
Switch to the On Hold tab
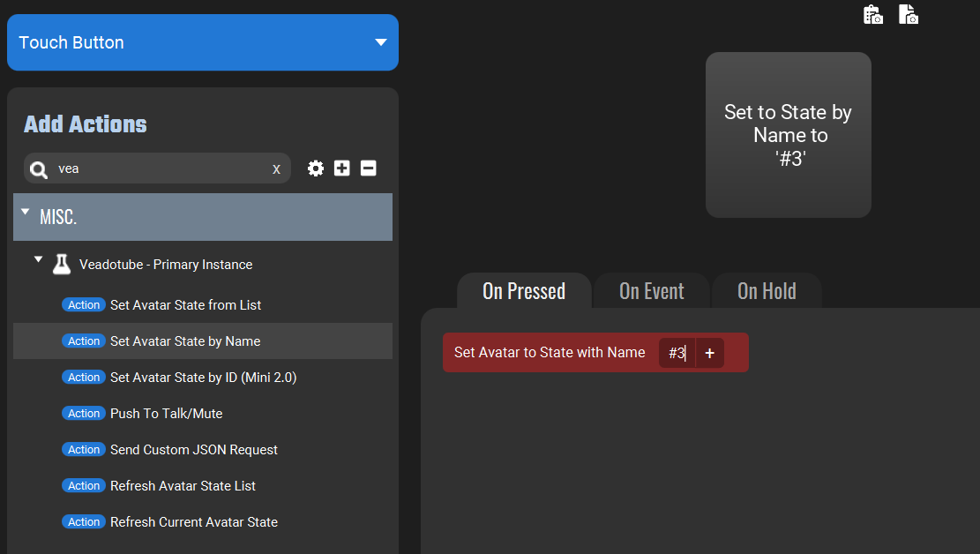pos(767,291)
